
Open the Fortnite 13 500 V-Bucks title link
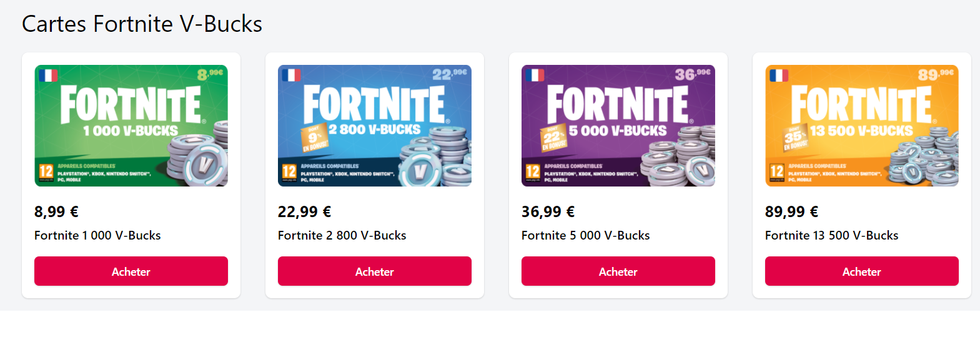click(831, 235)
